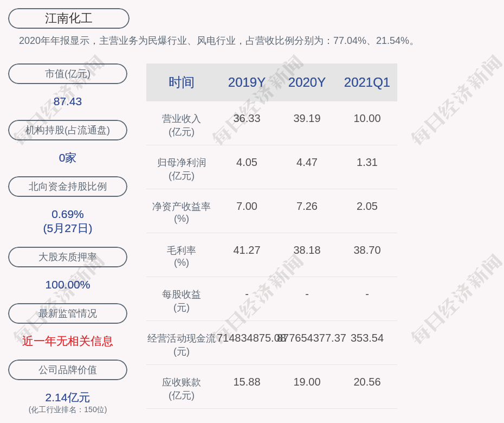504x423 pixels.
Task: Click the 时间 table header
Action: (x=182, y=82)
